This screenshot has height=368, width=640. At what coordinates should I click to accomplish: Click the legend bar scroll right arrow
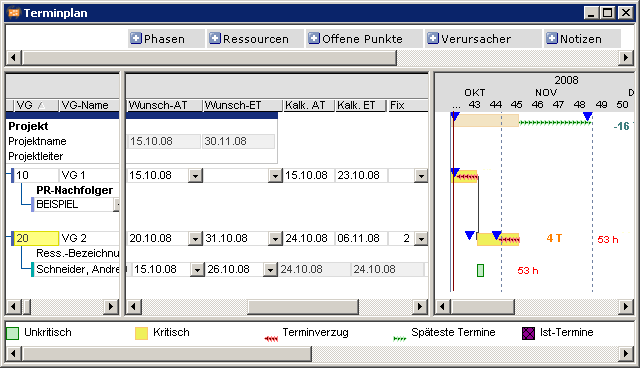point(626,353)
